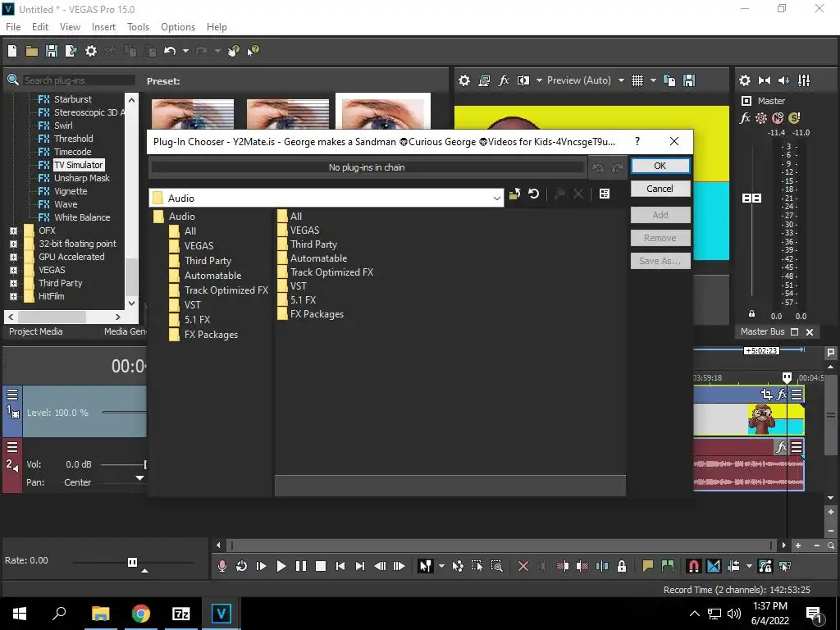Viewport: 840px width, 630px height.
Task: Open the Options menu
Action: click(178, 27)
